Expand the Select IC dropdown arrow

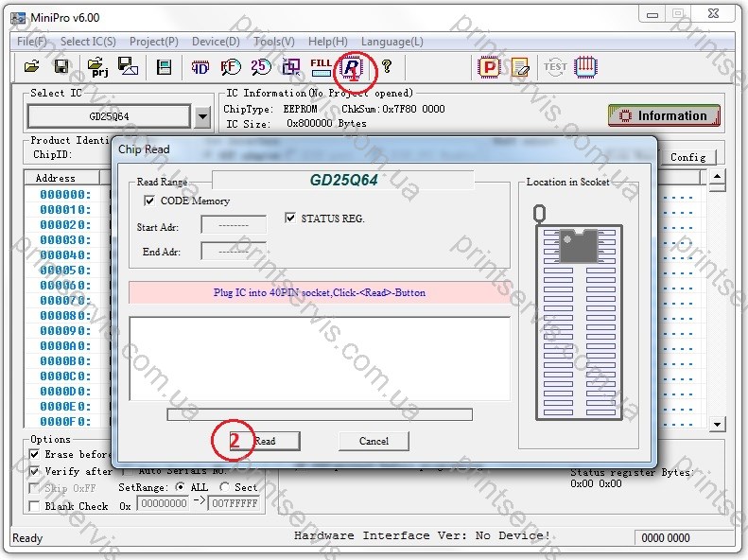click(202, 116)
